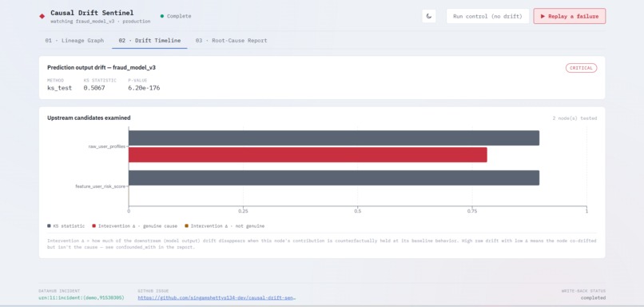Viewport: 644px width, 307px height.
Task: Toggle the not genuine legend entry
Action: point(225,226)
